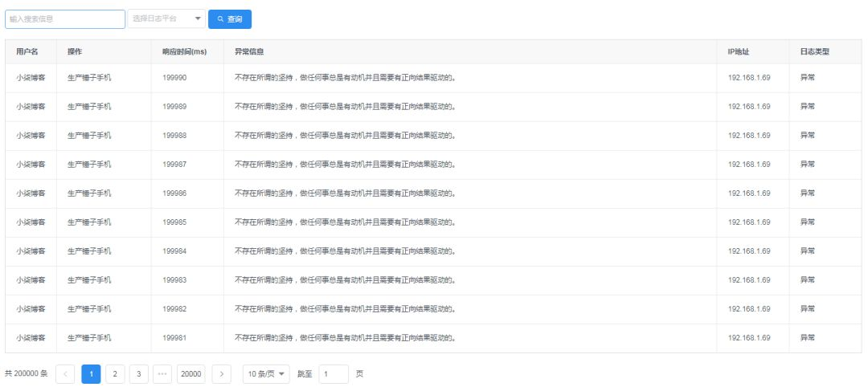The height and width of the screenshot is (391, 868).
Task: Select page 3 in pagination
Action: point(139,374)
